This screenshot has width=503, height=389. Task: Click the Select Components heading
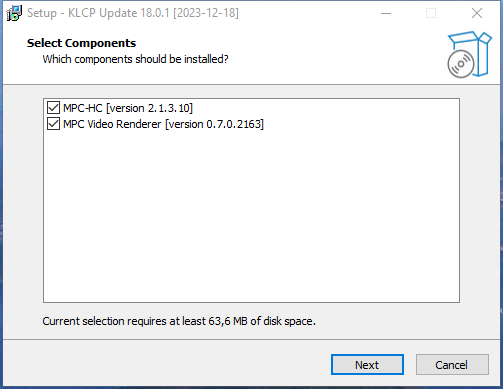(81, 43)
